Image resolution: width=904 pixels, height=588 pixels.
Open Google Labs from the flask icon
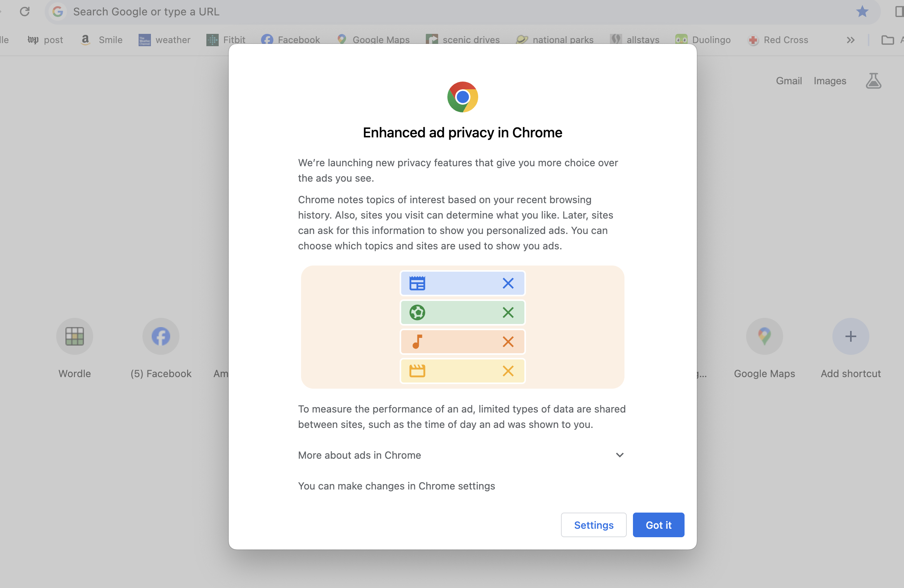coord(873,81)
